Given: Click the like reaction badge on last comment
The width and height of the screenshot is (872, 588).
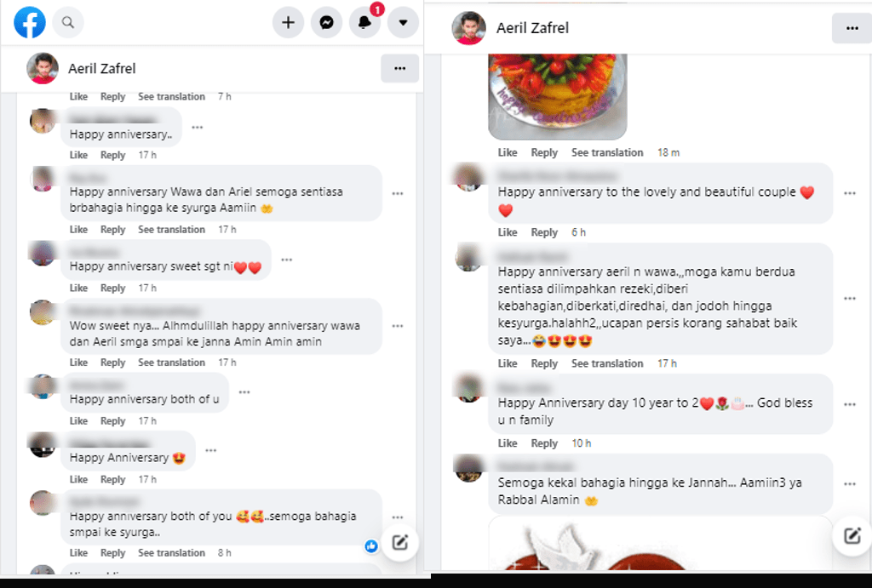Looking at the screenshot, I should tap(371, 546).
